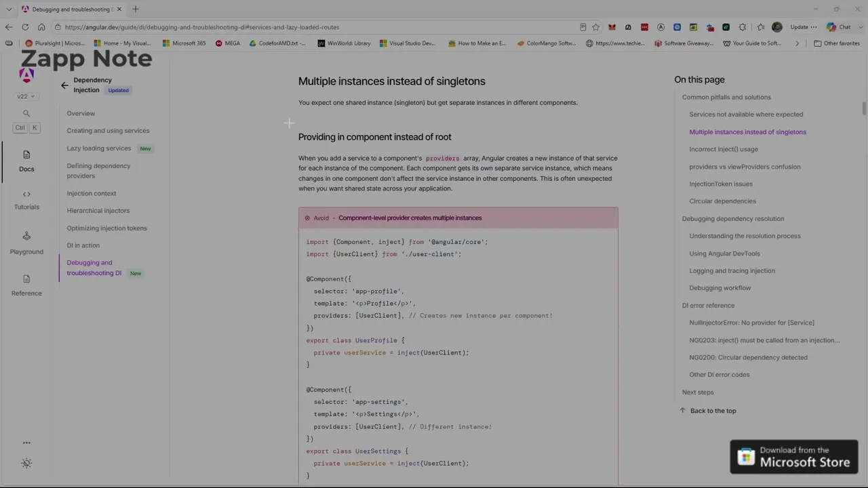Click the address bar URL field
Screen dimensions: 868x488
coord(315,27)
